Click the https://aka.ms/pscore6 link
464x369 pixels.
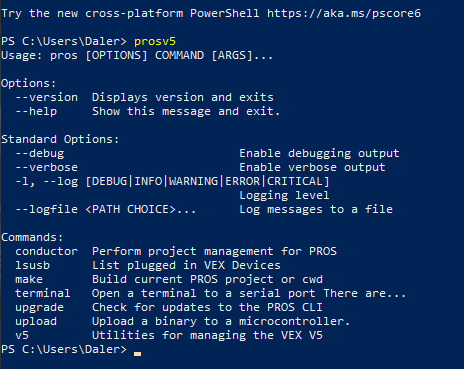coord(344,13)
